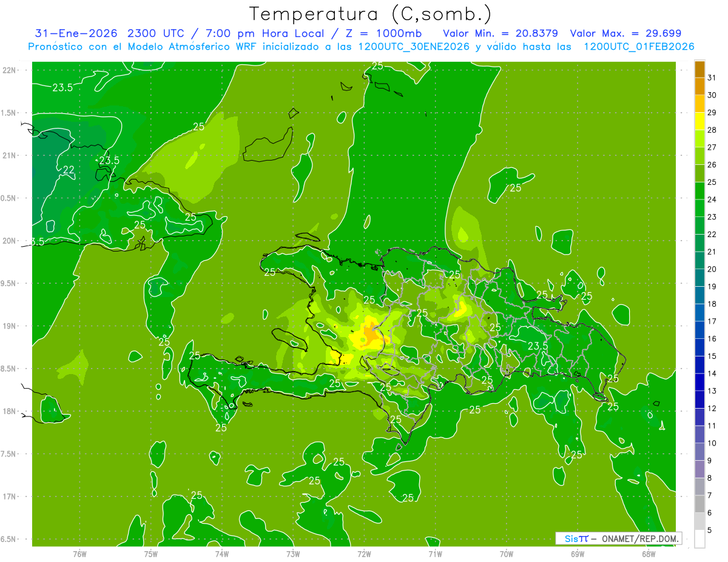Click the '1200UTC_01FEB2026' valid-until time
The width and height of the screenshot is (728, 562).
point(639,47)
